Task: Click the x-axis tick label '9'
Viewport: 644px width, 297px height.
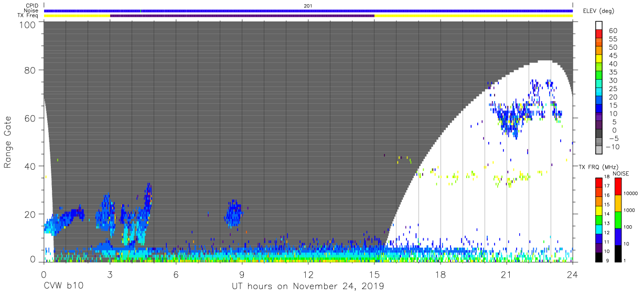Action: point(242,274)
